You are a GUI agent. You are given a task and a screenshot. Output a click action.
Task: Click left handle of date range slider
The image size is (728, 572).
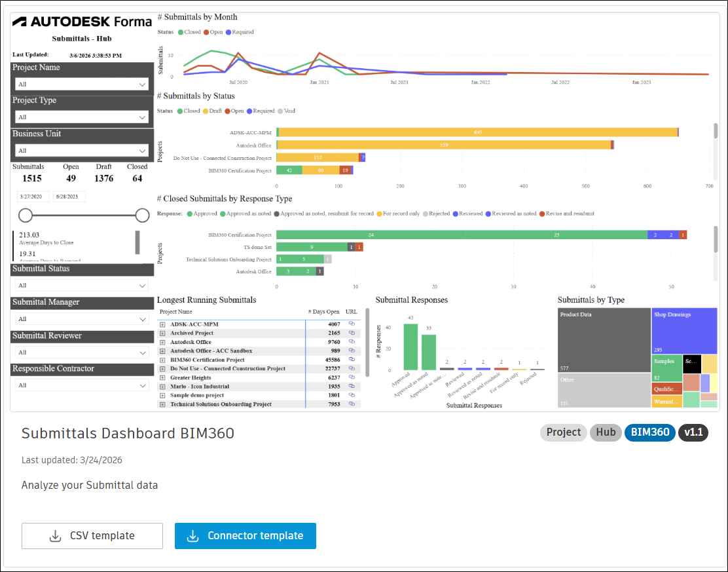coord(26,215)
